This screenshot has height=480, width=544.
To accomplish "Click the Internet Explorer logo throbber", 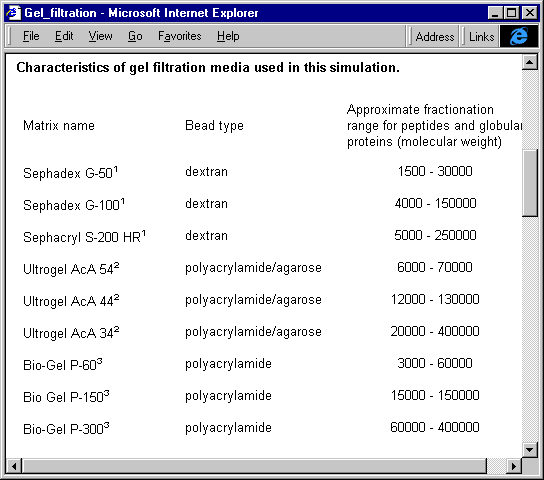I will pyautogui.click(x=519, y=36).
